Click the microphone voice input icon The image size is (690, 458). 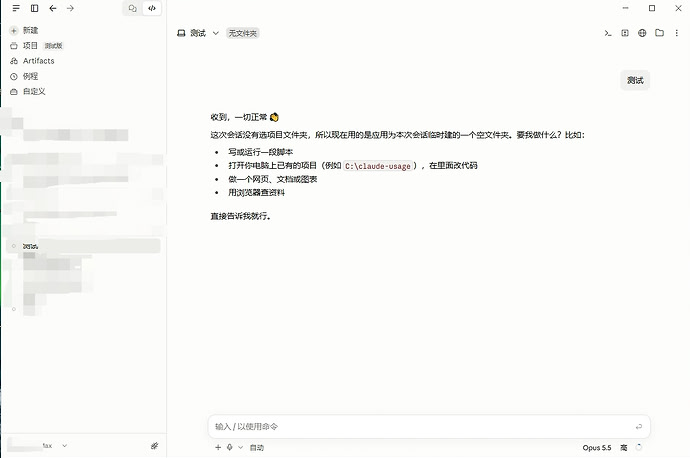point(229,447)
